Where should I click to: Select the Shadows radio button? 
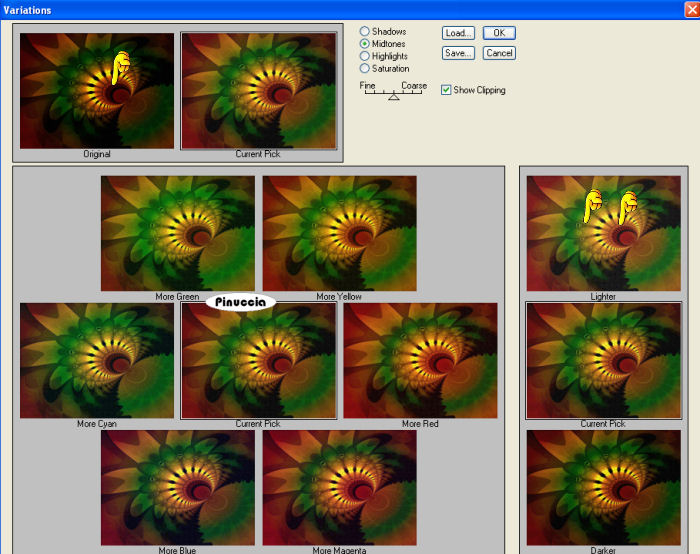coord(365,31)
